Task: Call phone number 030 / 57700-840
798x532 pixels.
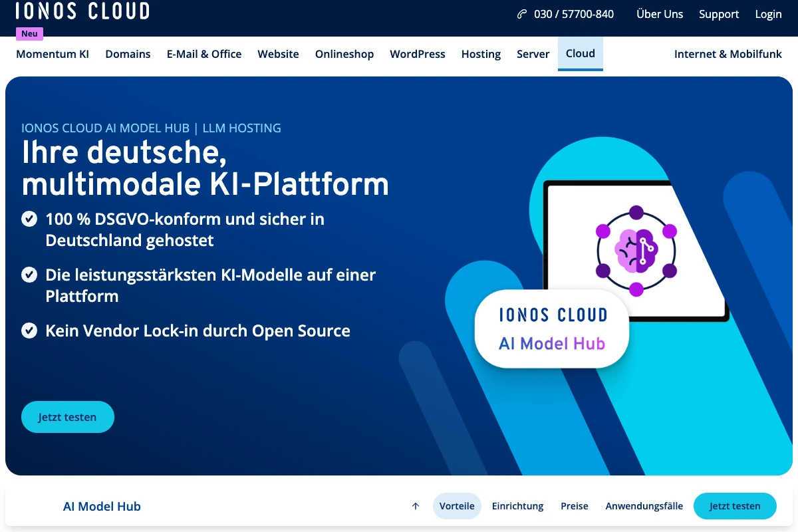Action: [x=573, y=14]
